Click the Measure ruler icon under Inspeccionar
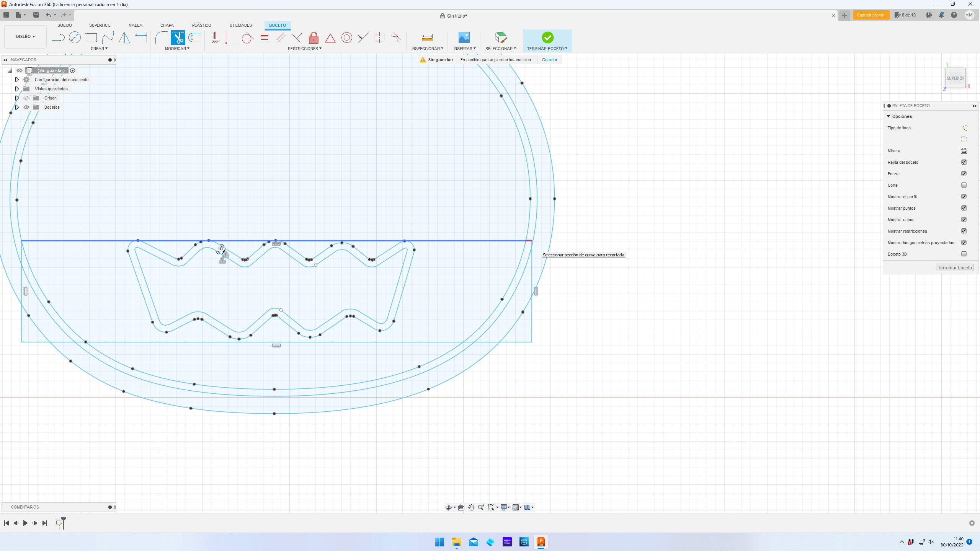980x551 pixels. (x=427, y=37)
